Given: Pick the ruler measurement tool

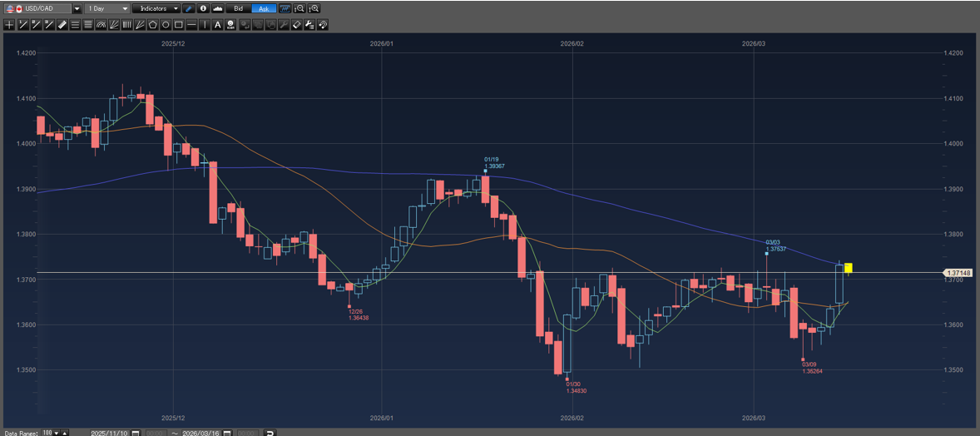Looking at the screenshot, I should tap(62, 25).
